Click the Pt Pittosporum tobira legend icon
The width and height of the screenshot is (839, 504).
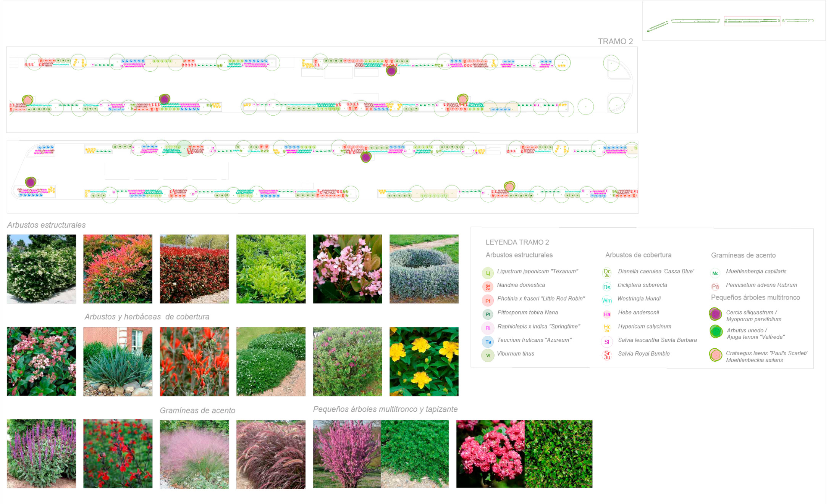[x=488, y=314]
